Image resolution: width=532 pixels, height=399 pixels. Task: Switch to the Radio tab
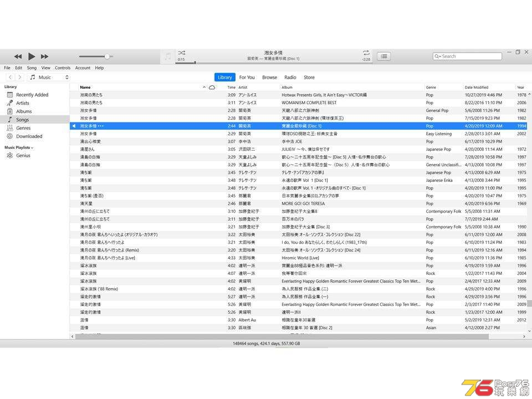290,78
